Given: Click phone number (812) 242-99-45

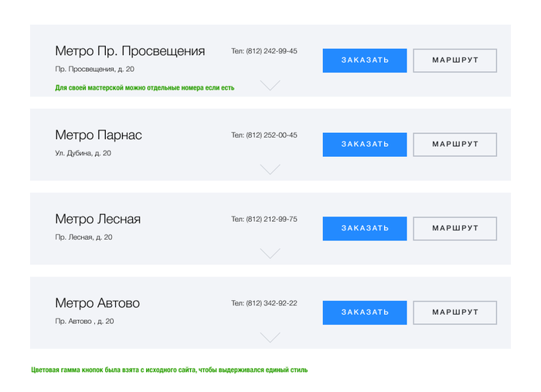Looking at the screenshot, I should point(271,51).
